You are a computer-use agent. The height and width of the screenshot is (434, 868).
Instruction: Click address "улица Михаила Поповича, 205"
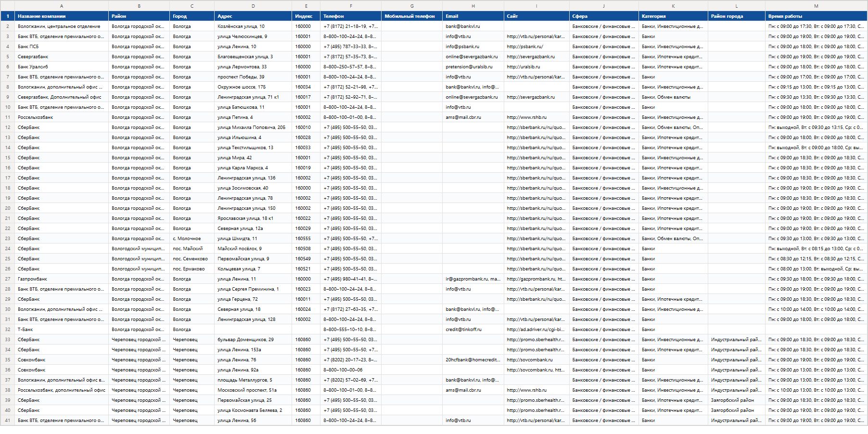coord(253,128)
